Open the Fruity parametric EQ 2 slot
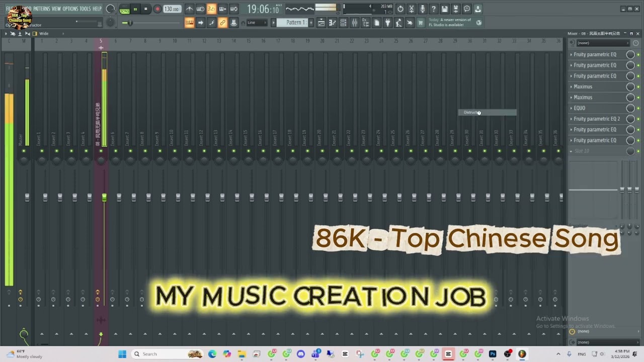Screen dimensions: 644x362 click(597, 119)
